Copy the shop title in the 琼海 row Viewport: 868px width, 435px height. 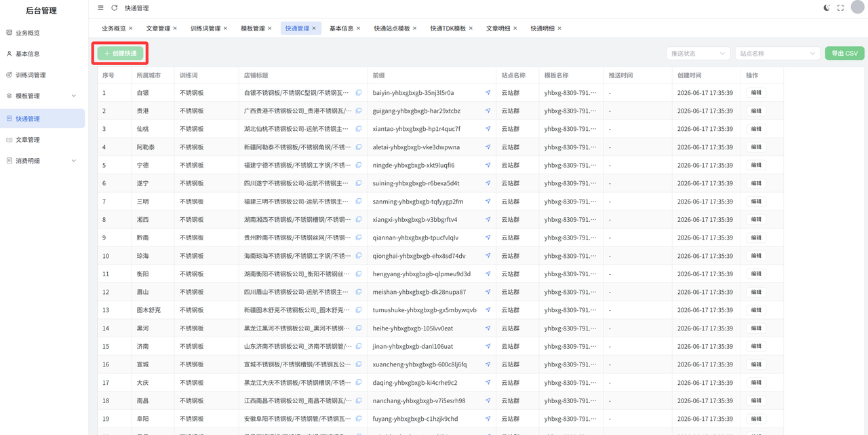(359, 256)
